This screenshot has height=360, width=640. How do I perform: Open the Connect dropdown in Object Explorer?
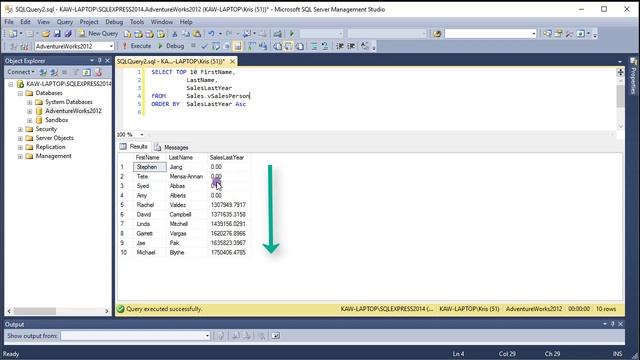tap(21, 72)
